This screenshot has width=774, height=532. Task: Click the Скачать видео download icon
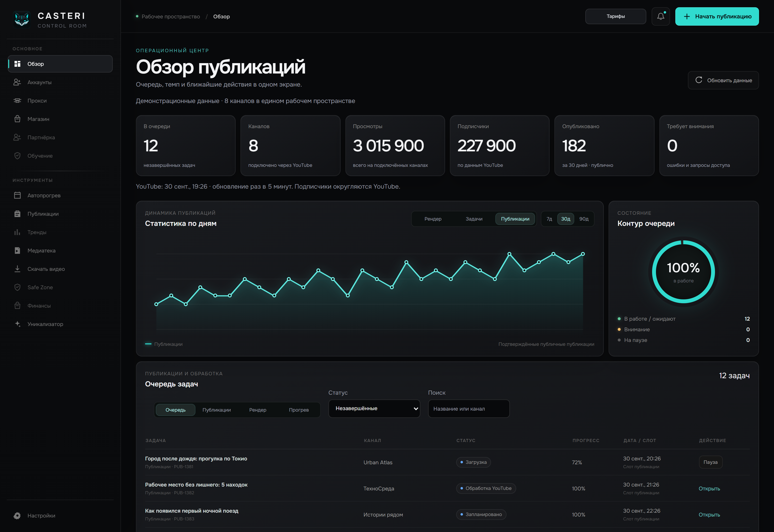click(17, 269)
